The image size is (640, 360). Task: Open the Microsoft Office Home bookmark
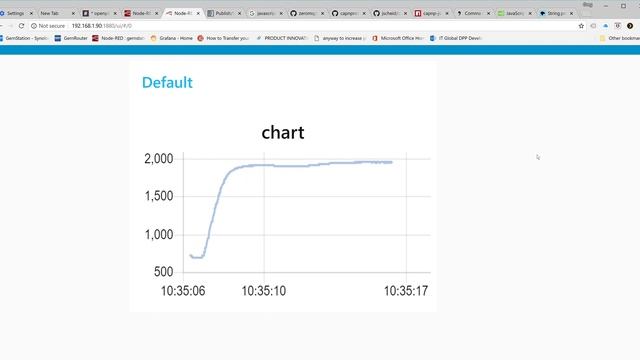[x=398, y=38]
